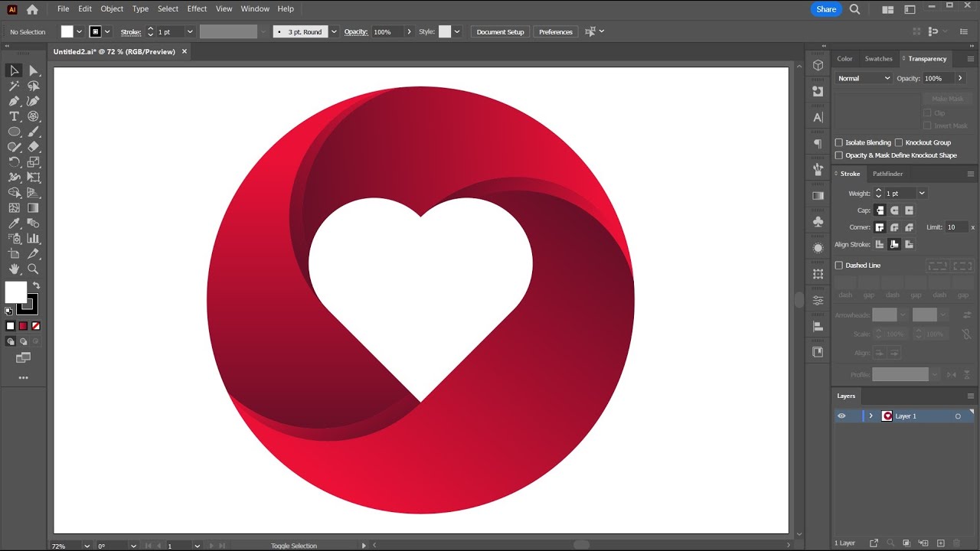This screenshot has height=551, width=980.
Task: Enable Isolate Blending checkbox
Action: pyautogui.click(x=839, y=142)
